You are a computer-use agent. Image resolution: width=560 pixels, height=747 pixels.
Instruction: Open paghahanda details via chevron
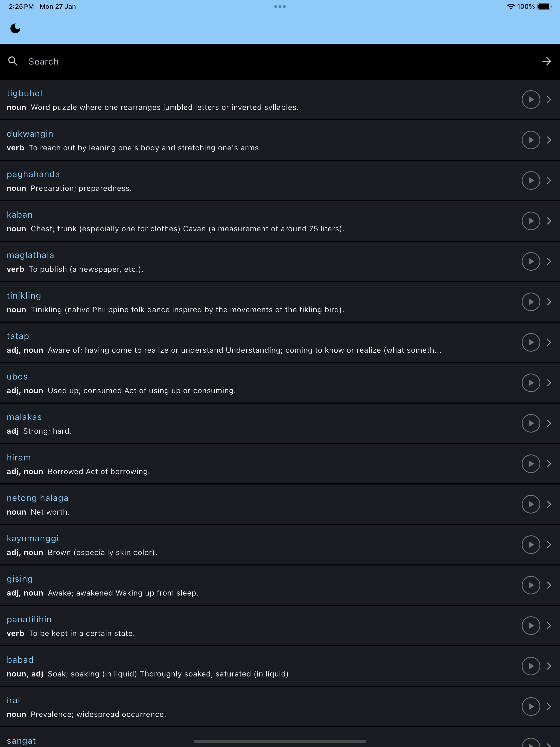pyautogui.click(x=549, y=180)
